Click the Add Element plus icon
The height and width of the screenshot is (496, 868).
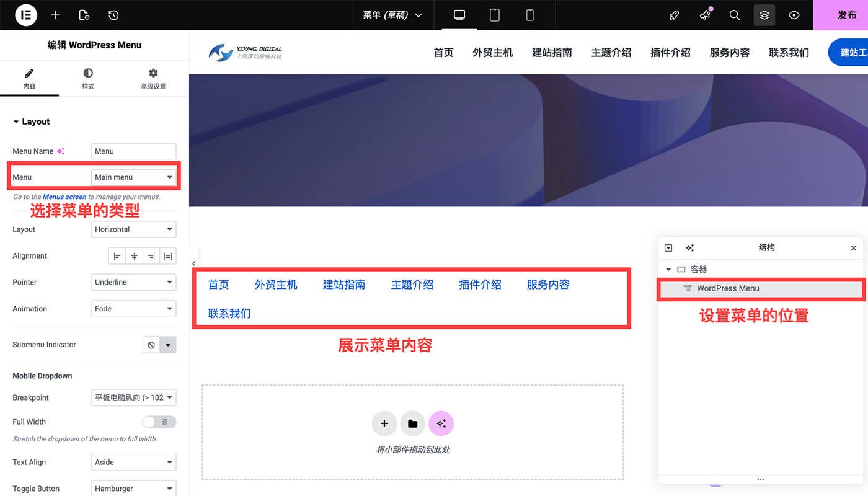55,15
